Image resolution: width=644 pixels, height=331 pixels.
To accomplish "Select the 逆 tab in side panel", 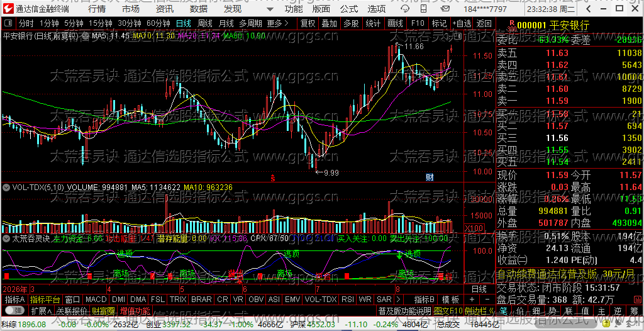I will [618, 310].
